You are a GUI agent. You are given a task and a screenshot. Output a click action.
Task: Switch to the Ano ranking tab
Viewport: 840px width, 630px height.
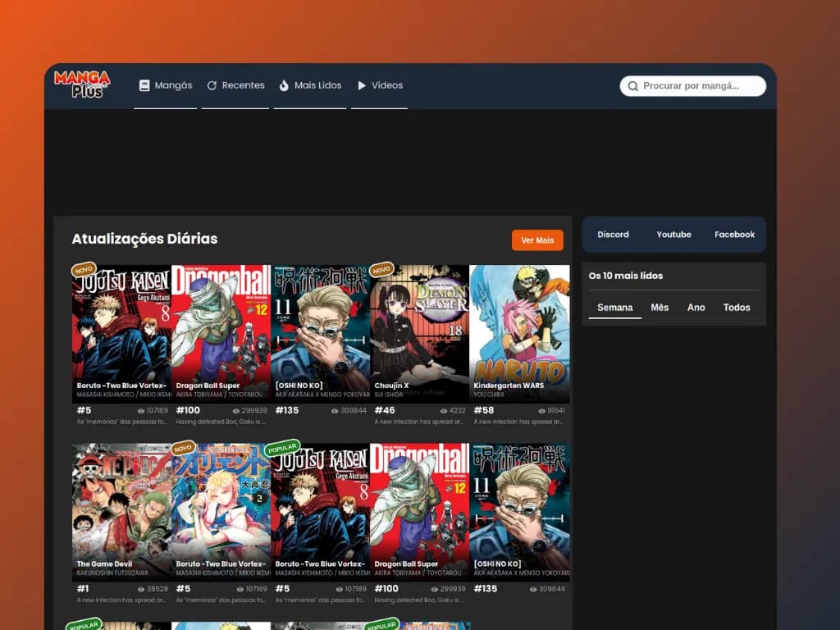click(696, 307)
